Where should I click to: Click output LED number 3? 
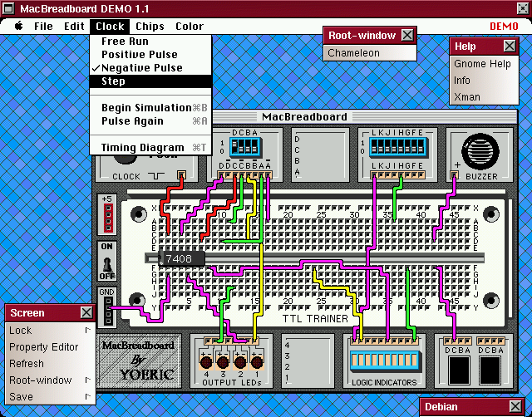(x=223, y=362)
